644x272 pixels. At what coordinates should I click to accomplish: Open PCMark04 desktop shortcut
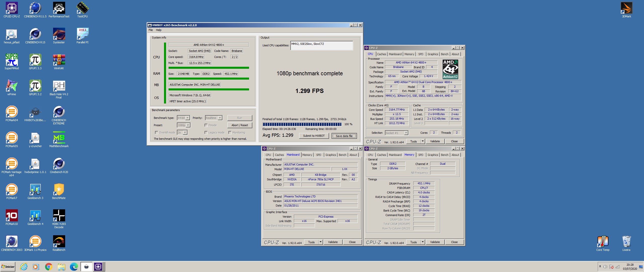tap(12, 113)
